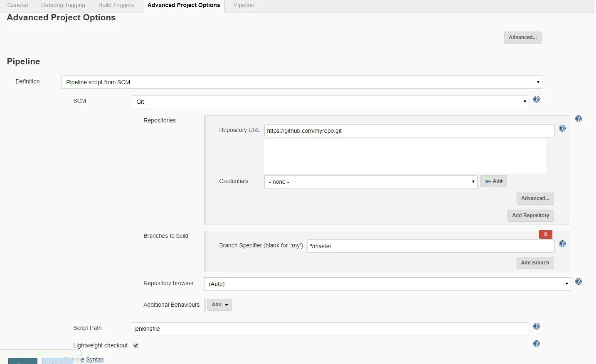
Task: Show help for Branch Specifier field
Action: pyautogui.click(x=562, y=244)
